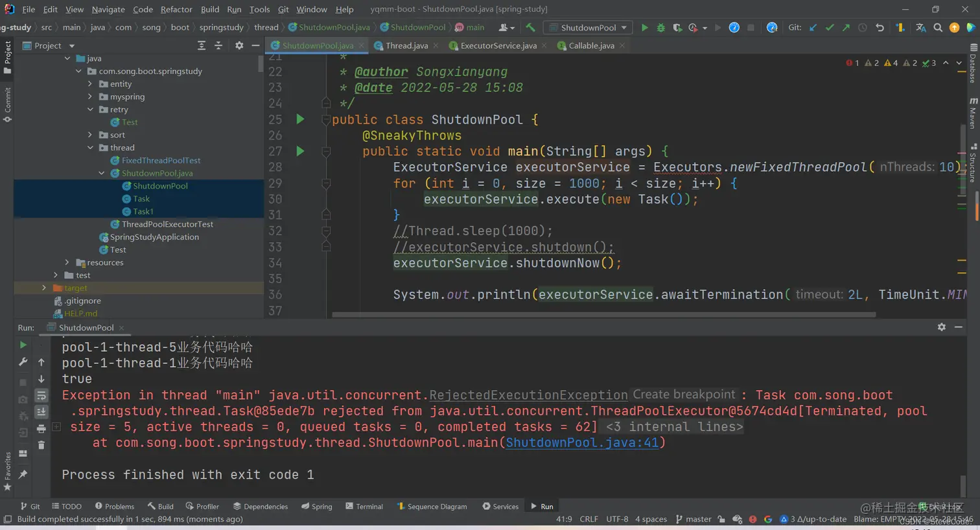The image size is (980, 530).
Task: Hide the Project tool window
Action: [255, 45]
